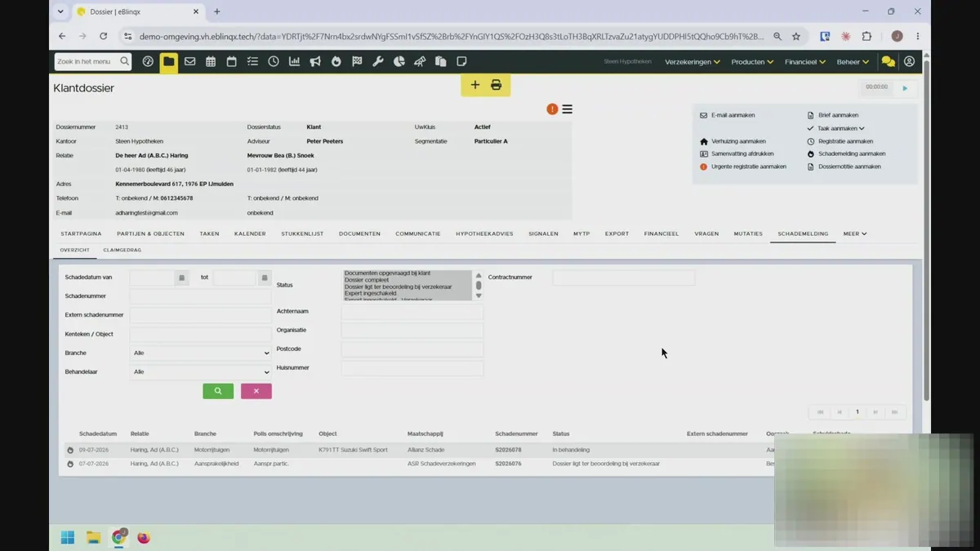980x551 pixels.
Task: Click the Zoek in het menu search box
Action: coord(92,61)
